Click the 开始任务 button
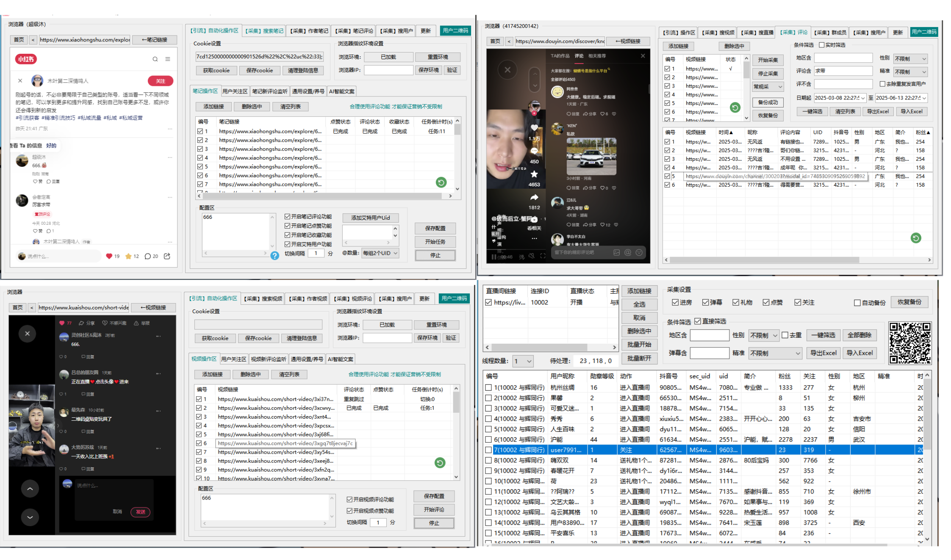 (435, 242)
